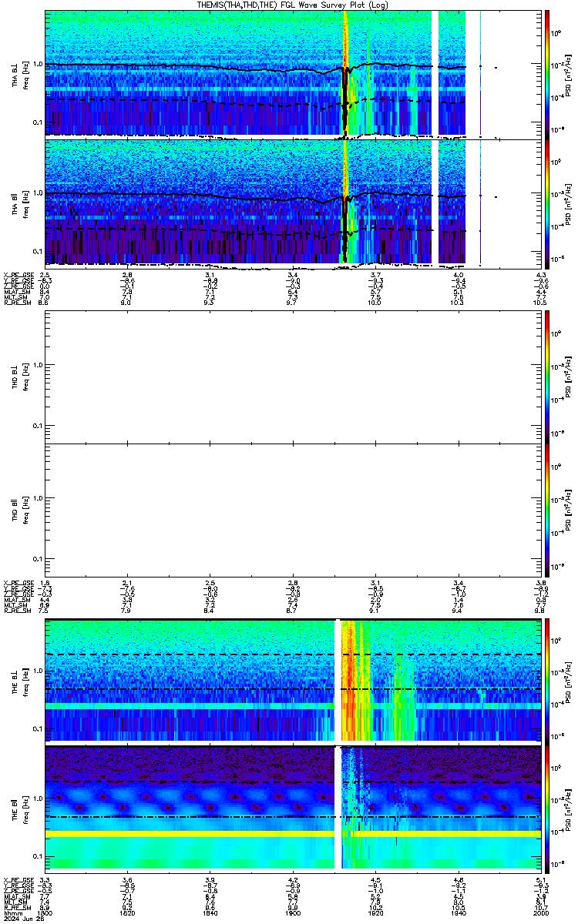This screenshot has height=924, width=578.
Task: Click the 1.0 frequency tick of THD B-perpendicular panel
Action: point(36,366)
